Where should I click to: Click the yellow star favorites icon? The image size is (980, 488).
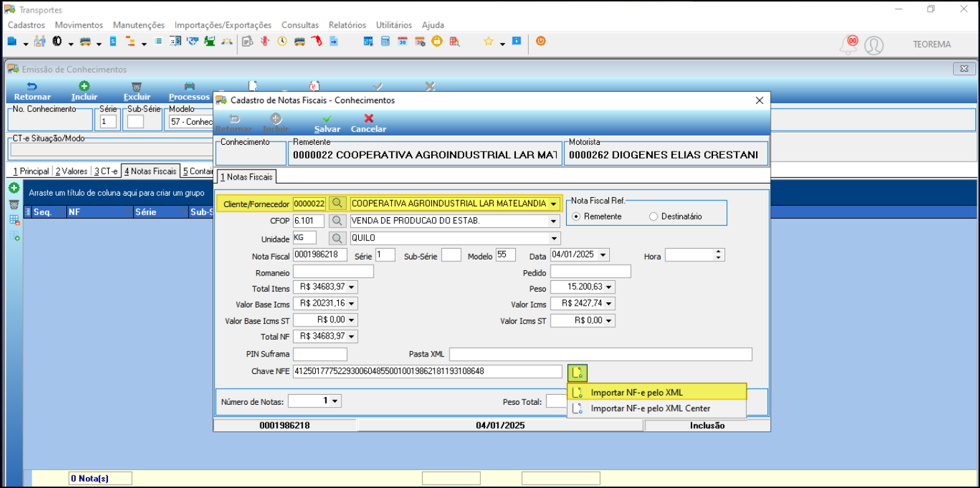[x=488, y=42]
